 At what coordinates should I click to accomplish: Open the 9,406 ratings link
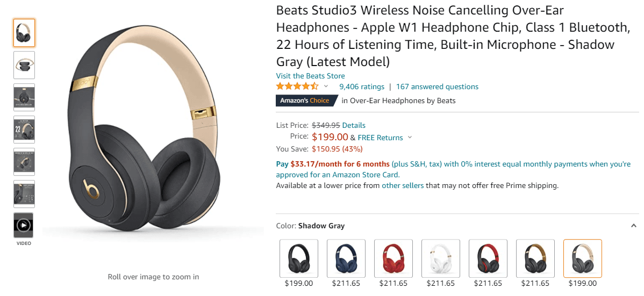click(x=362, y=86)
